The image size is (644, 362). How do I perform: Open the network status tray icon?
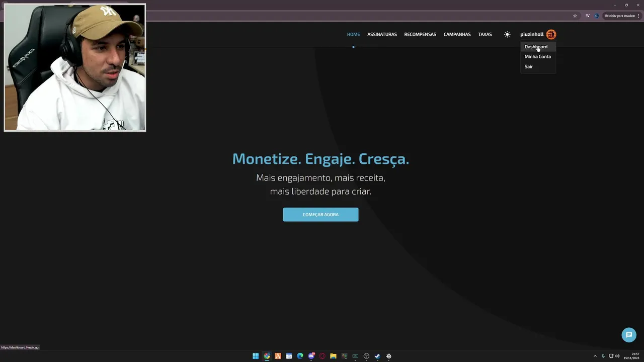[x=611, y=356]
